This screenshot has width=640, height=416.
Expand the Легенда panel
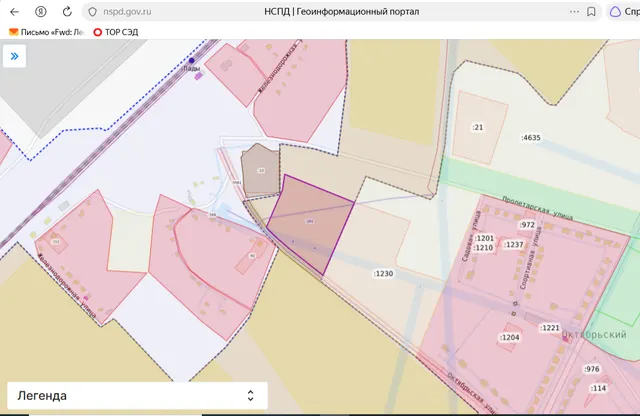(250, 395)
